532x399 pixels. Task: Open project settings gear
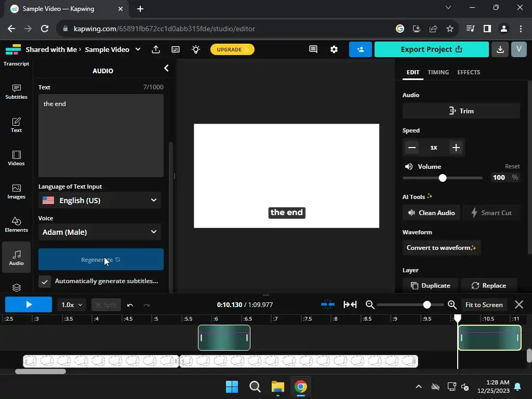334,49
